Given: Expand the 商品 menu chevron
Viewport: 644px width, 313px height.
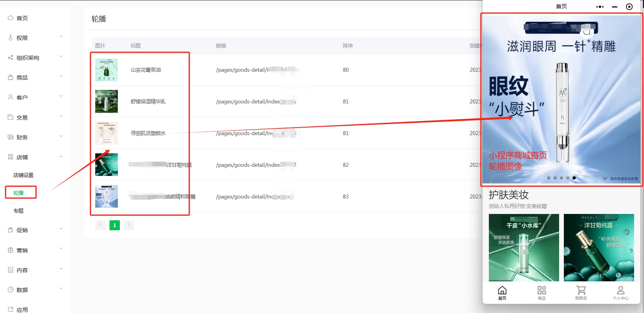Looking at the screenshot, I should pos(61,76).
